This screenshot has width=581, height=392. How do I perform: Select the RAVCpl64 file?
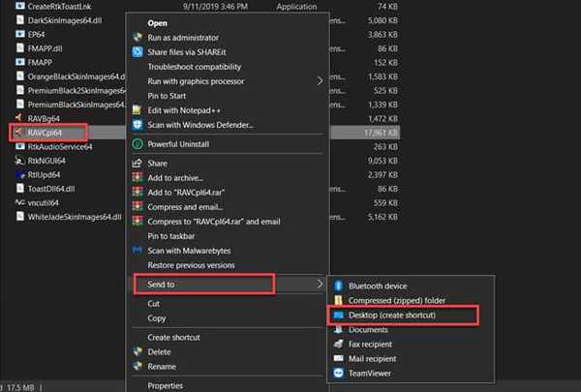click(x=45, y=133)
